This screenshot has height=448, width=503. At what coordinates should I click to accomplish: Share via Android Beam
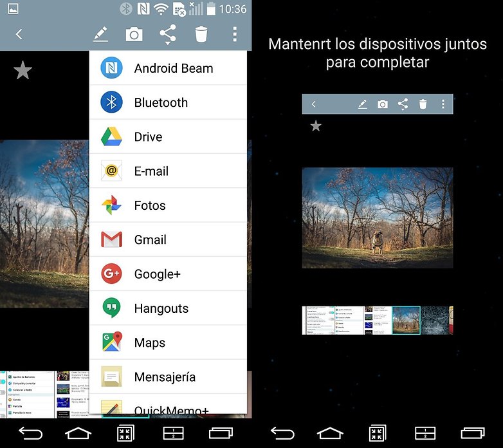[168, 68]
